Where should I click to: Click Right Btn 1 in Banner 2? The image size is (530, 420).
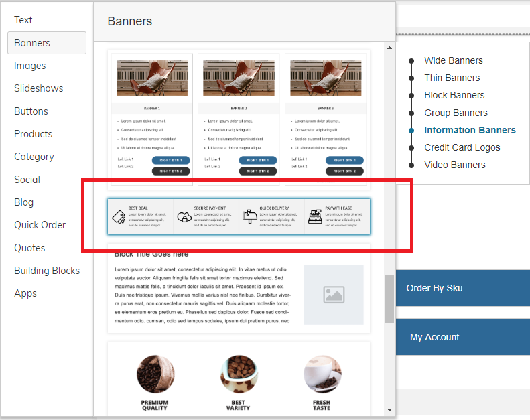coord(258,161)
